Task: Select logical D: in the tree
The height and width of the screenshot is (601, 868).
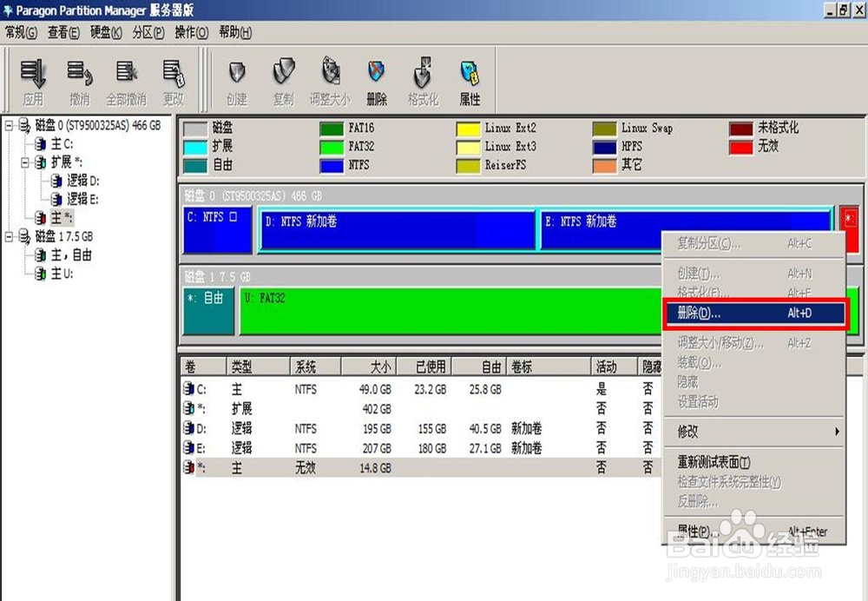Action: [x=83, y=181]
